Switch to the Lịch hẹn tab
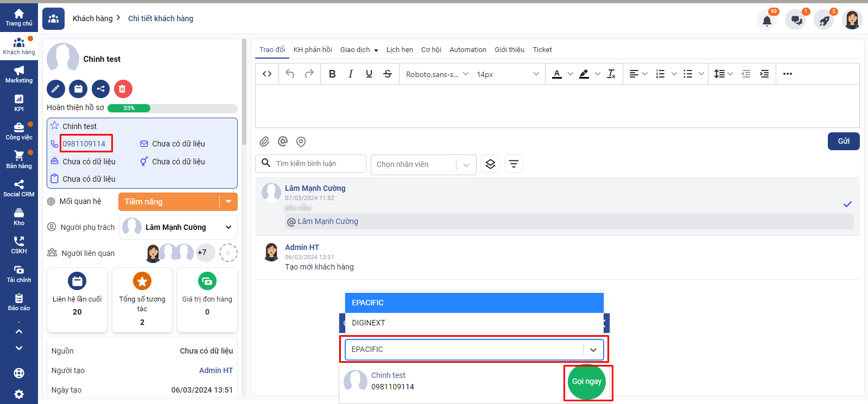This screenshot has width=868, height=404. (x=400, y=50)
